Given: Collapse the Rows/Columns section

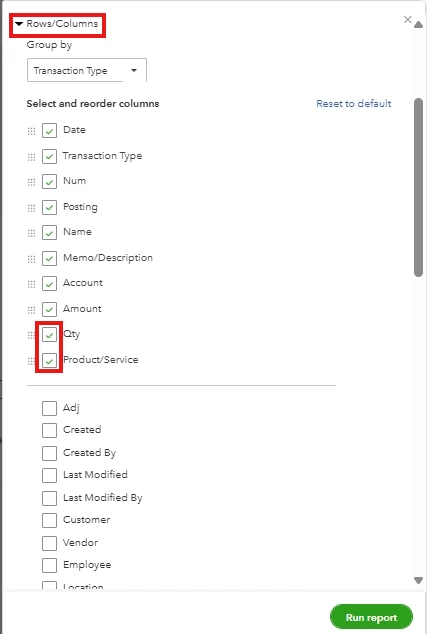Looking at the screenshot, I should [x=57, y=24].
